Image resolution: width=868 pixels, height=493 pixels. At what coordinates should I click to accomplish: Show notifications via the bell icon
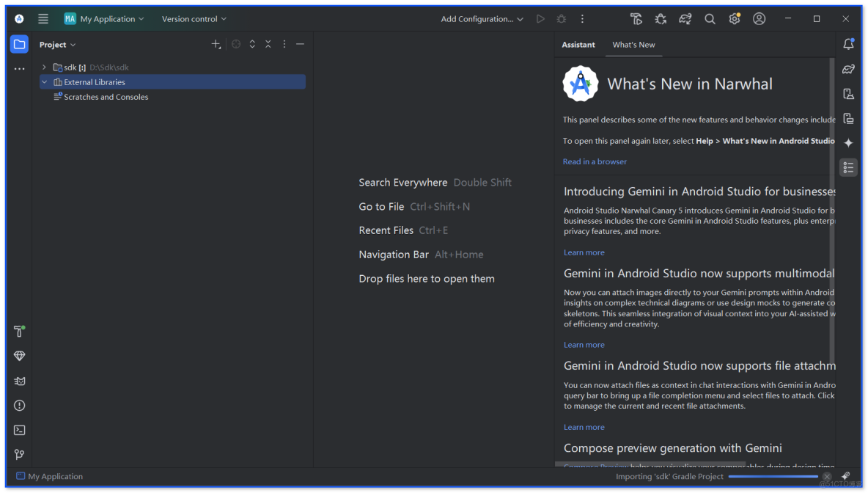(848, 44)
